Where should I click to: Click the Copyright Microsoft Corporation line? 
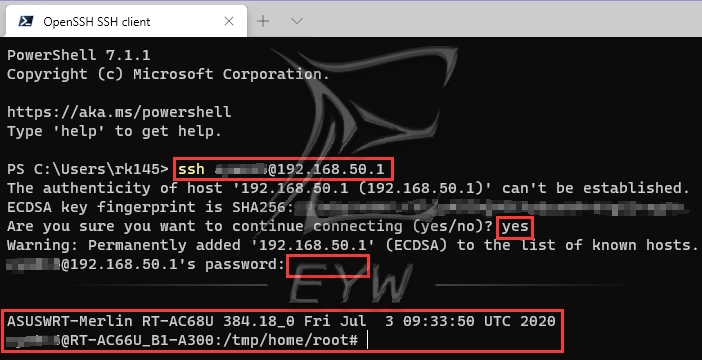tap(168, 74)
